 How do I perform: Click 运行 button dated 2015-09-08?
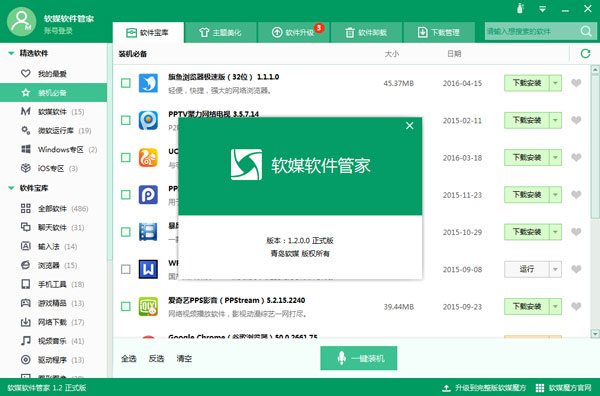click(527, 269)
